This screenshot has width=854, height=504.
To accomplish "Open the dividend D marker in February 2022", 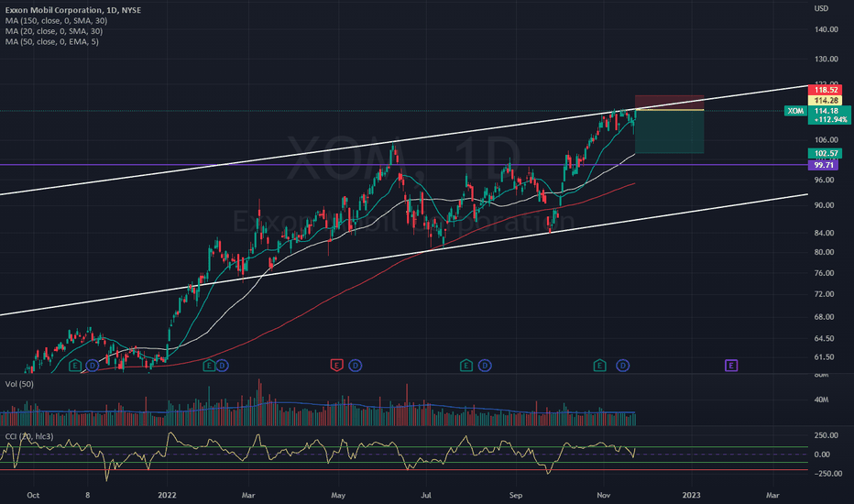I will (222, 366).
